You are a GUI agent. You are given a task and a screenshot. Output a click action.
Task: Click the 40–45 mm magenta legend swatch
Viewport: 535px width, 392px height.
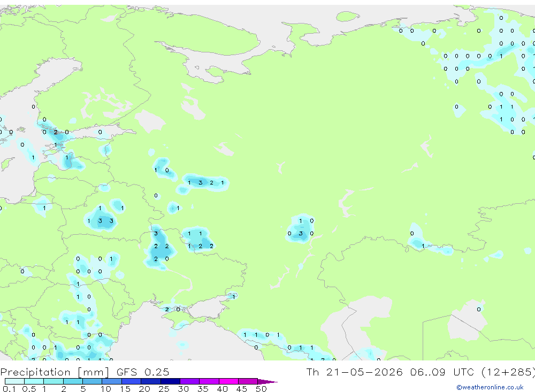pyautogui.click(x=228, y=381)
